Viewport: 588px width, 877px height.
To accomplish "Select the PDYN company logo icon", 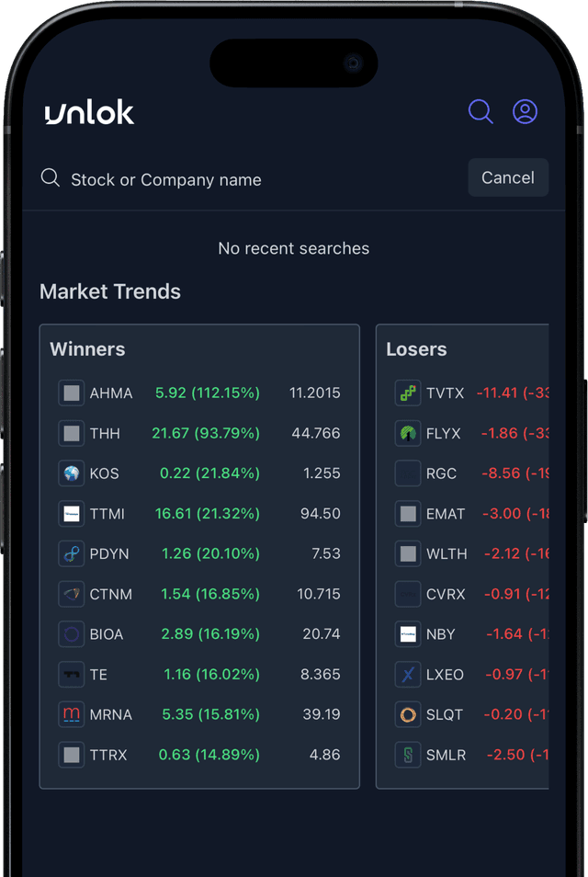I will (71, 553).
